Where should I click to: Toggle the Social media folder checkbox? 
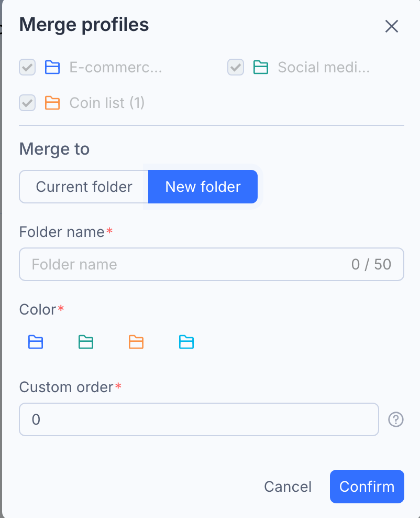click(x=236, y=67)
